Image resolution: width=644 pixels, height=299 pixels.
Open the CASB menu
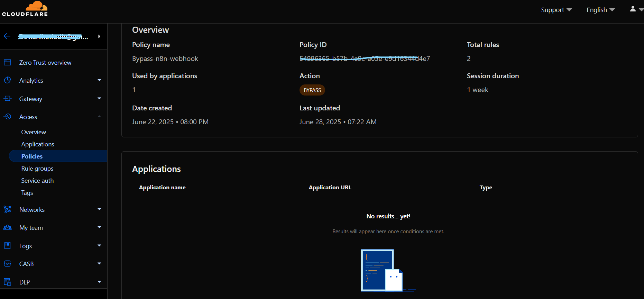coord(26,264)
